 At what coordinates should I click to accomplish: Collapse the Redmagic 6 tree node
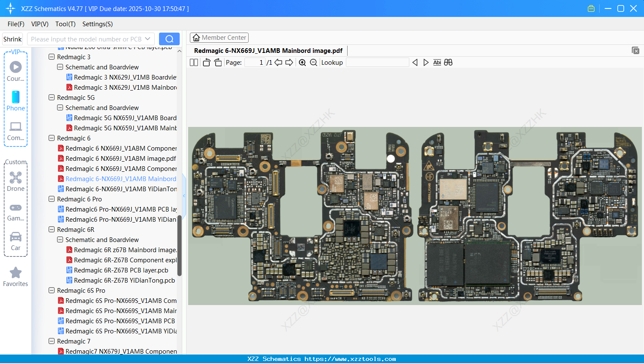[51, 138]
